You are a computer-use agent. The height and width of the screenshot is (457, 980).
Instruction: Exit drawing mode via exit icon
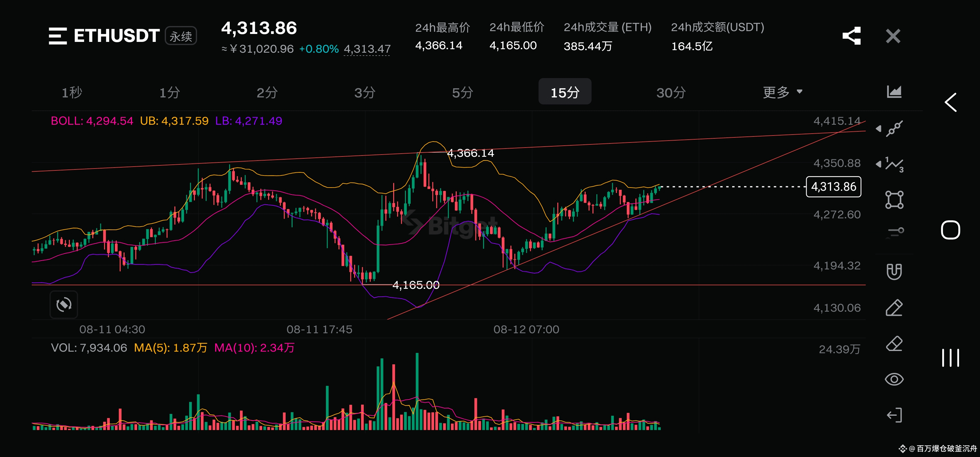[894, 415]
